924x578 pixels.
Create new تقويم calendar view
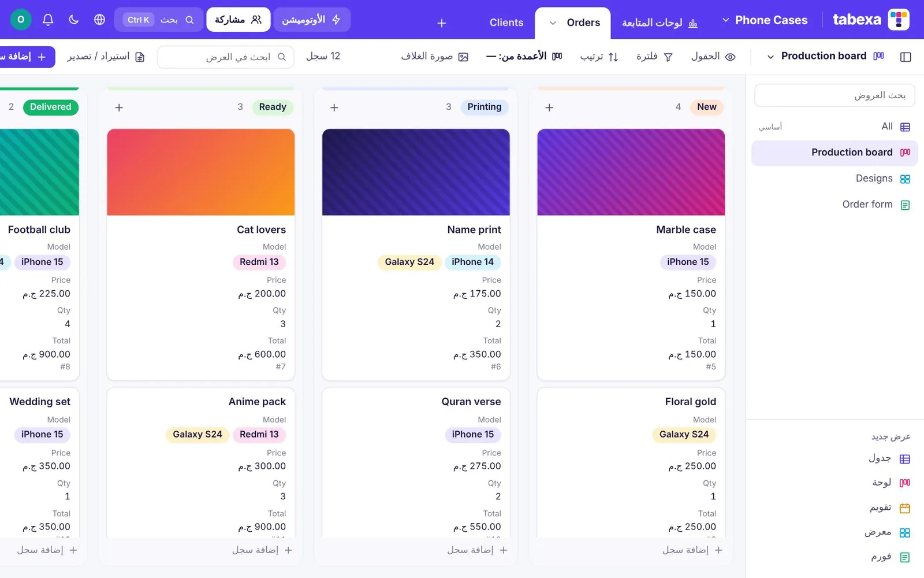point(890,508)
